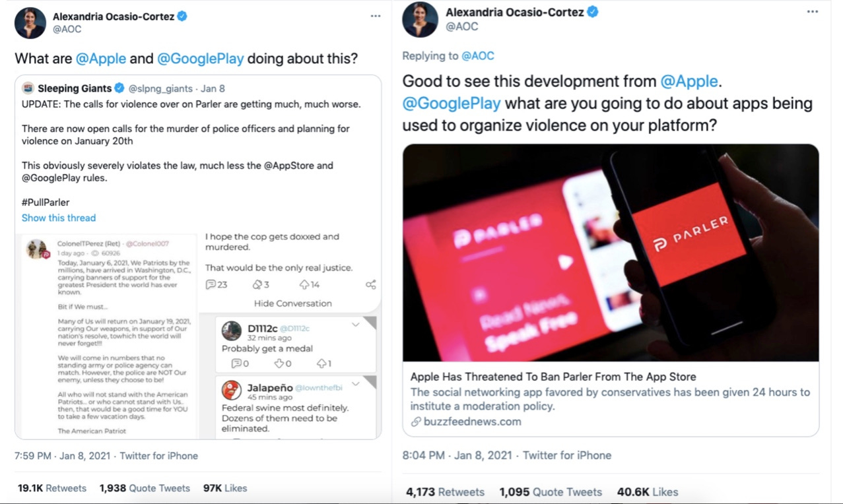
Task: Expand the chevron on Jalapeño's comment
Action: click(355, 384)
